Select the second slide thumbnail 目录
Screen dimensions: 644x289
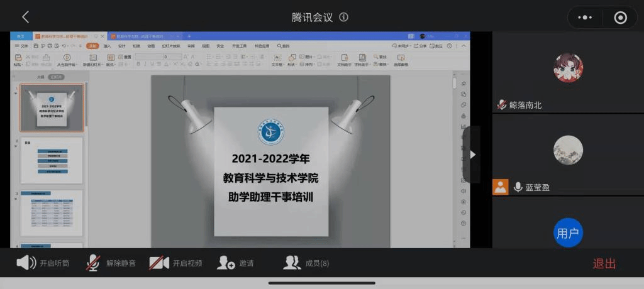(52, 161)
